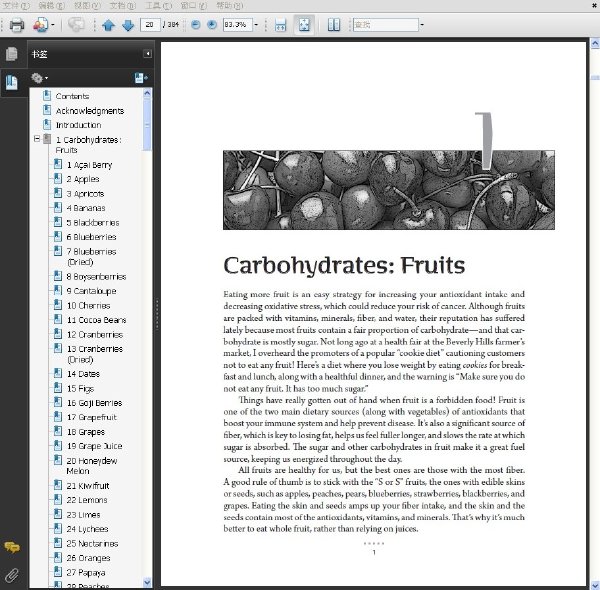The height and width of the screenshot is (590, 600).
Task: Click bookmarks panel scroll up arrow
Action: click(x=147, y=93)
